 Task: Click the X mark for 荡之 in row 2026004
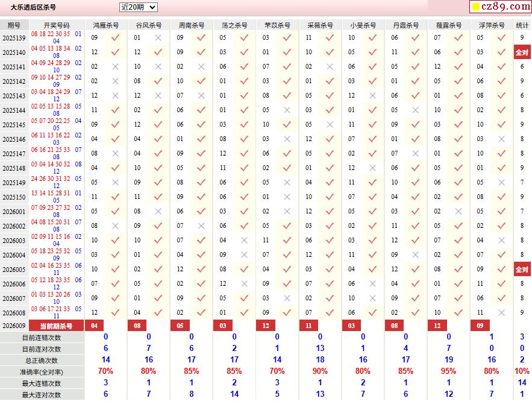click(x=244, y=254)
